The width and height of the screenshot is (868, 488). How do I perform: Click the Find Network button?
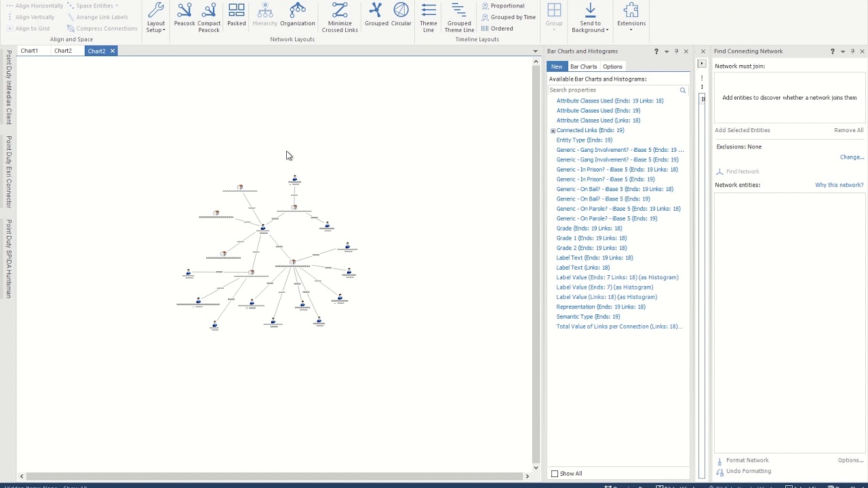click(738, 171)
